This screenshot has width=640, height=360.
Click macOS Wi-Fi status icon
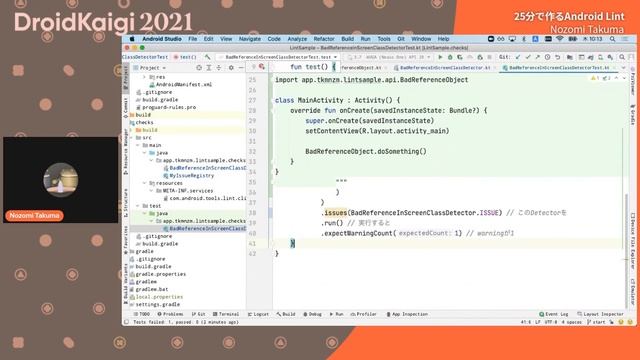point(560,39)
